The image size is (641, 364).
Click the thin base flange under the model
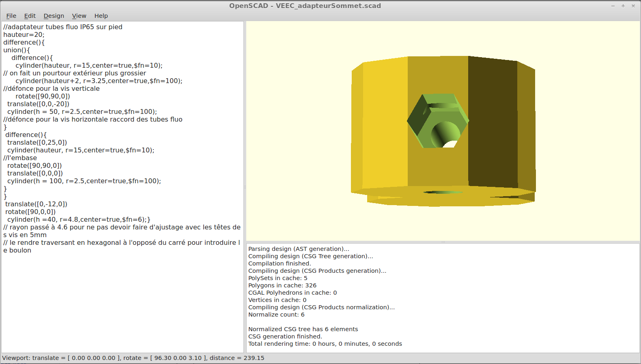pyautogui.click(x=446, y=201)
